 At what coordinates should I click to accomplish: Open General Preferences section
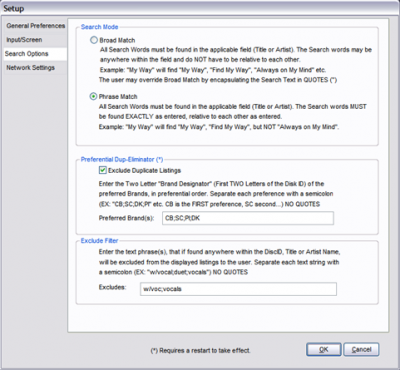(35, 26)
